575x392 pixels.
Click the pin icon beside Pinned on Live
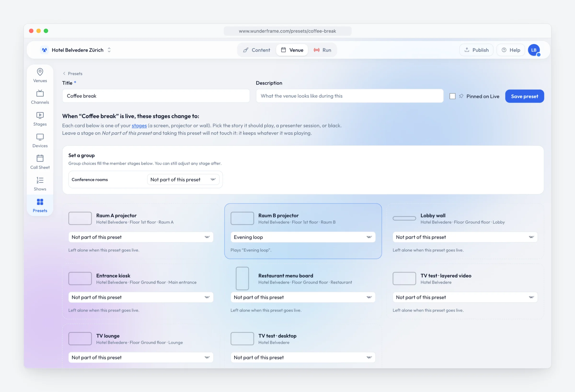point(461,96)
